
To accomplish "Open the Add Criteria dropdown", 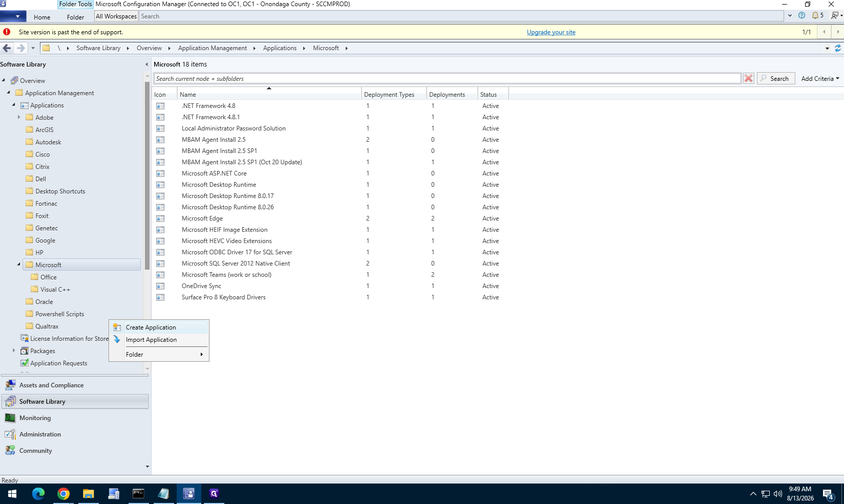I will pos(820,78).
